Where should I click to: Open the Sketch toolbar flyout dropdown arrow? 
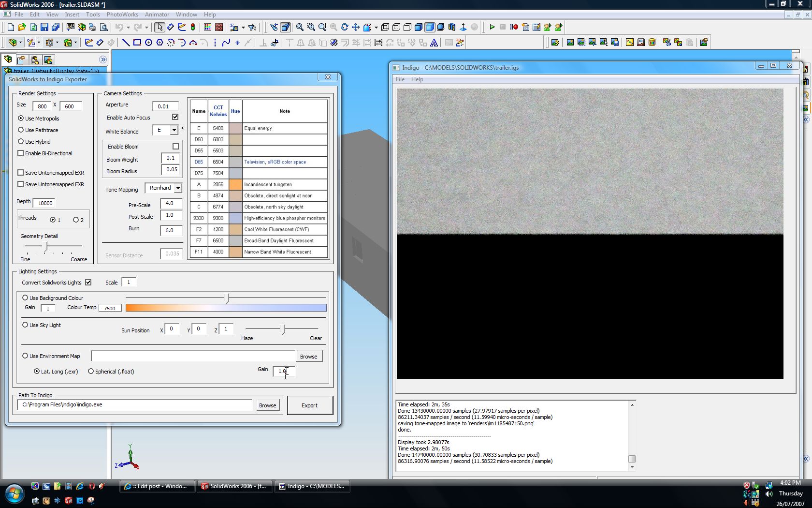(x=39, y=43)
